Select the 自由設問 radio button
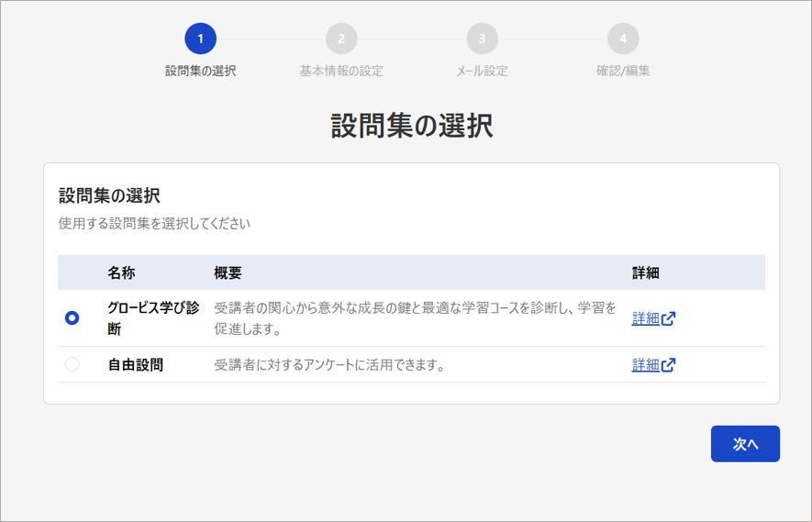The image size is (812, 522). (x=72, y=364)
